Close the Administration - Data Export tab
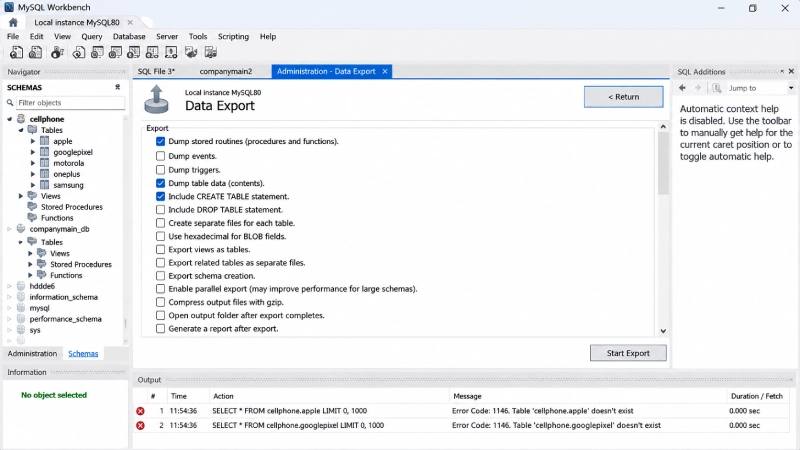This screenshot has height=450, width=800. pyautogui.click(x=385, y=71)
